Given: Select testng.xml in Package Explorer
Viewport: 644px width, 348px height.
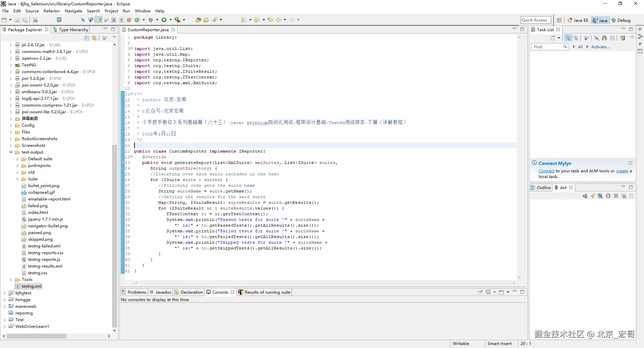Looking at the screenshot, I should click(29, 286).
